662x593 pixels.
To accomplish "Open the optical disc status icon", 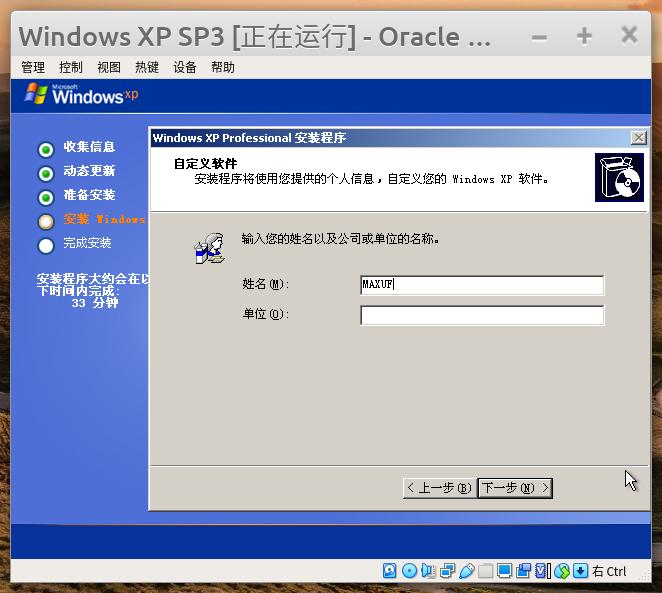I will 409,571.
